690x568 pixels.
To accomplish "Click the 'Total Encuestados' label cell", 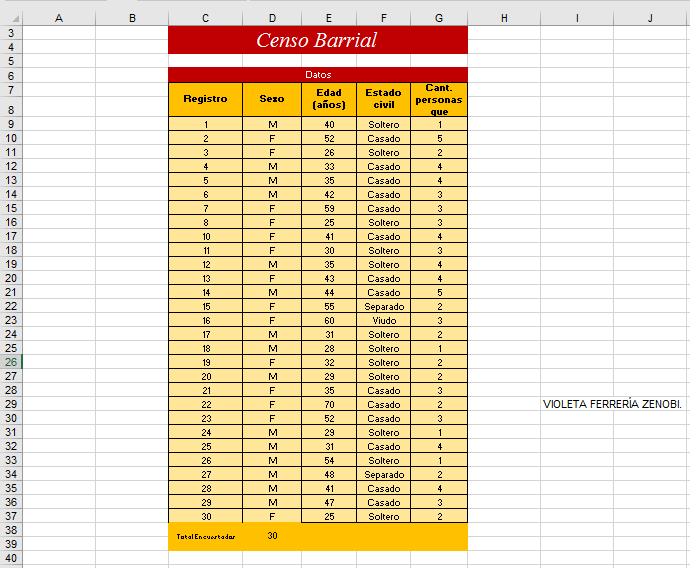I will (206, 537).
